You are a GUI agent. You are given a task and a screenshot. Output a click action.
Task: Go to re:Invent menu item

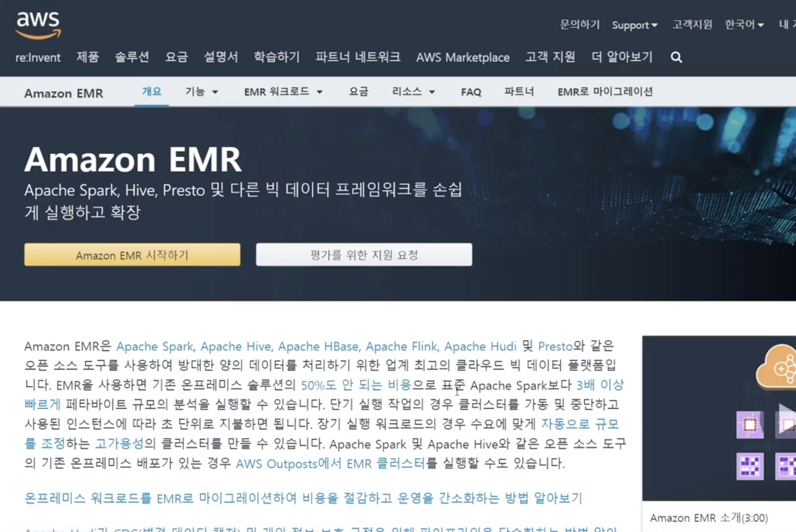click(38, 57)
